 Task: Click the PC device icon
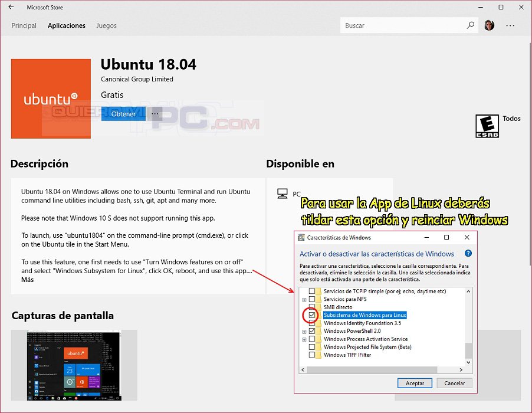(x=283, y=194)
